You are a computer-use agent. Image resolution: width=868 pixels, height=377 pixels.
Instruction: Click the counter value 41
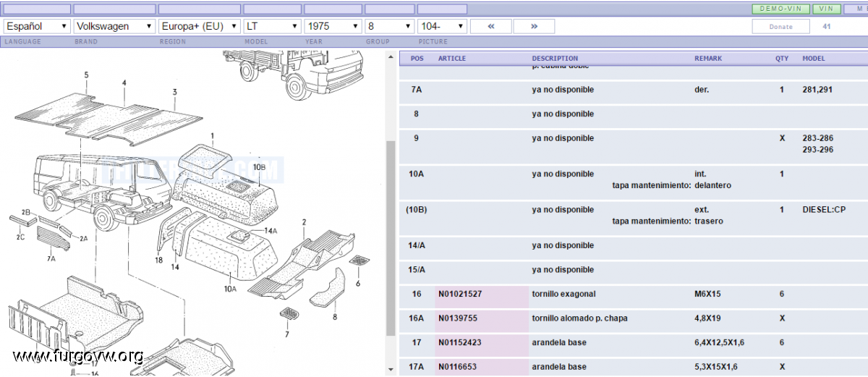pyautogui.click(x=827, y=26)
